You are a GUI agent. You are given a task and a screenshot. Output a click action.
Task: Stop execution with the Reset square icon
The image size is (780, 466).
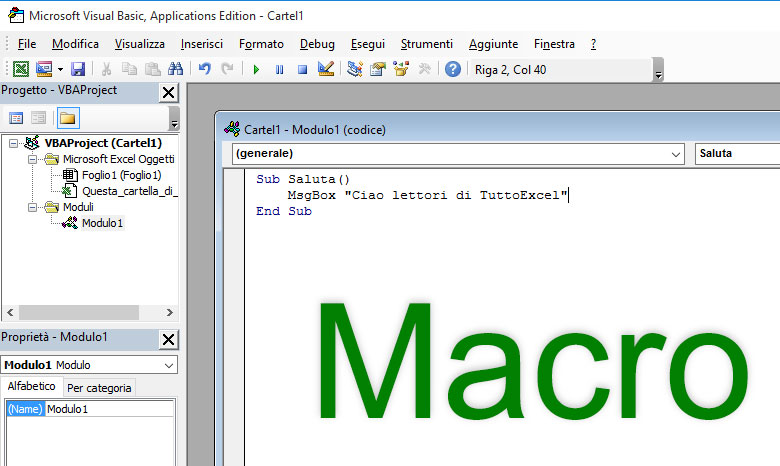point(302,69)
